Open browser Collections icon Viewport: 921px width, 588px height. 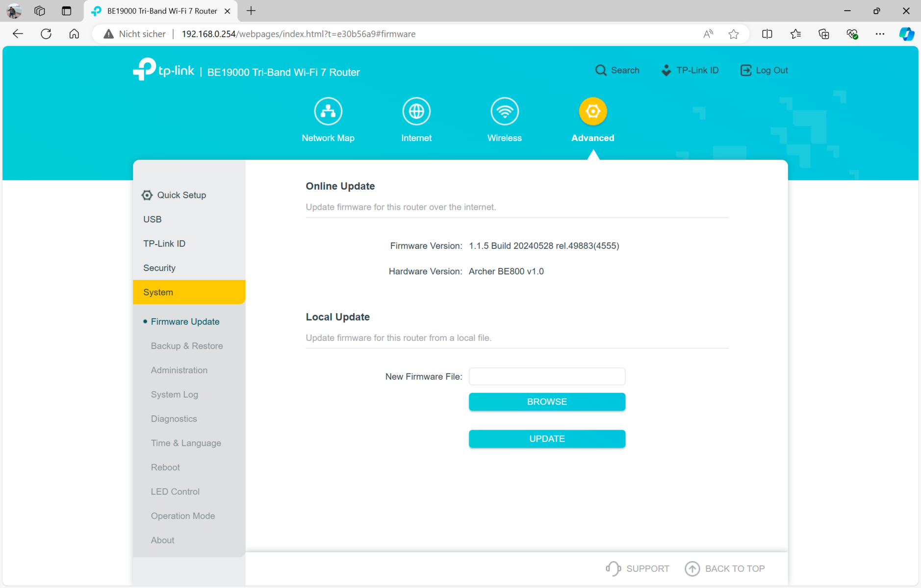pyautogui.click(x=824, y=34)
